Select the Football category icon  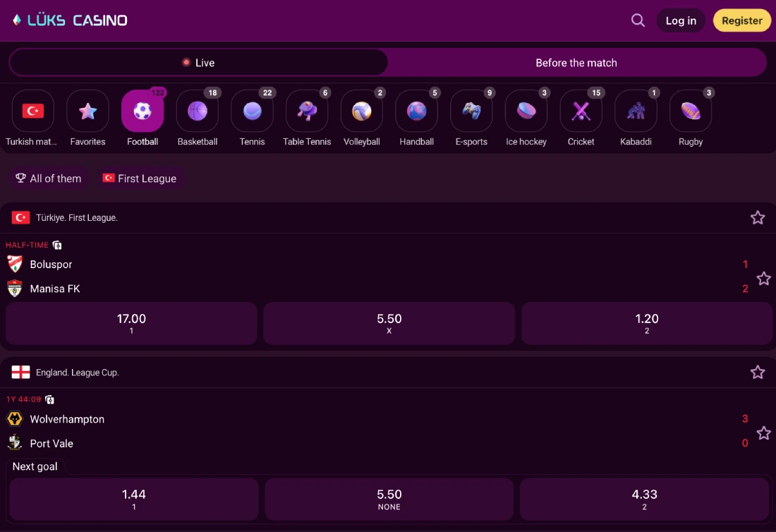point(143,111)
